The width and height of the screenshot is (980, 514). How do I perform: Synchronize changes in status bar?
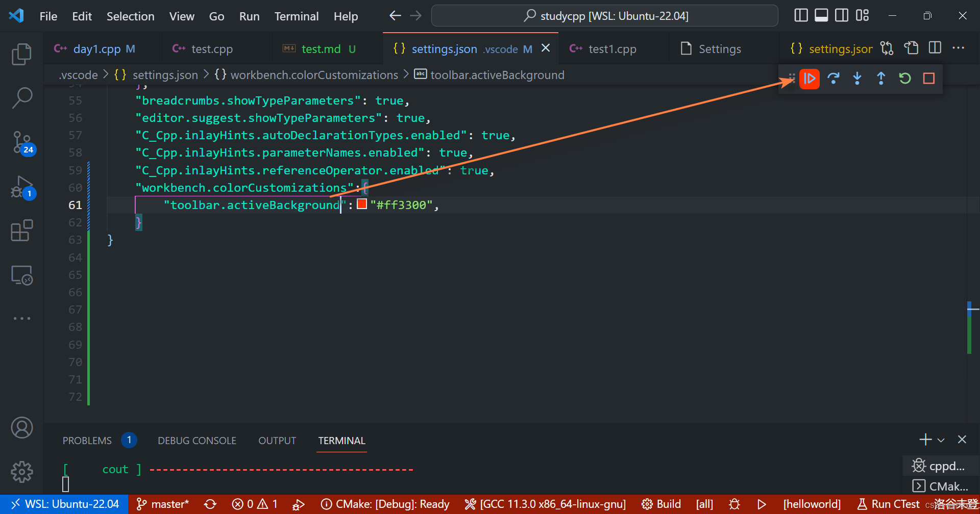tap(210, 504)
